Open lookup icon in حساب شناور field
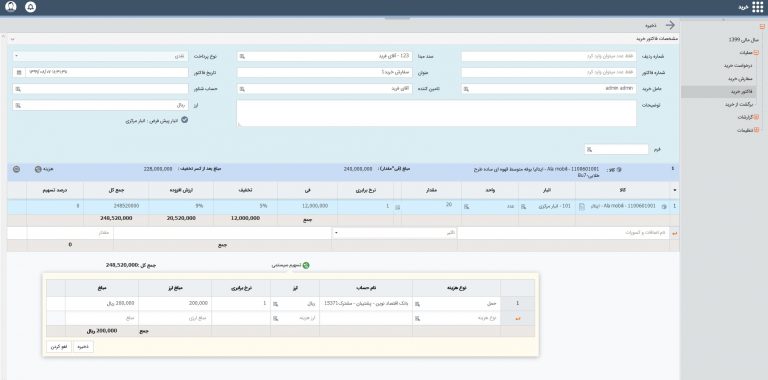This screenshot has height=380, width=768. coord(18,89)
